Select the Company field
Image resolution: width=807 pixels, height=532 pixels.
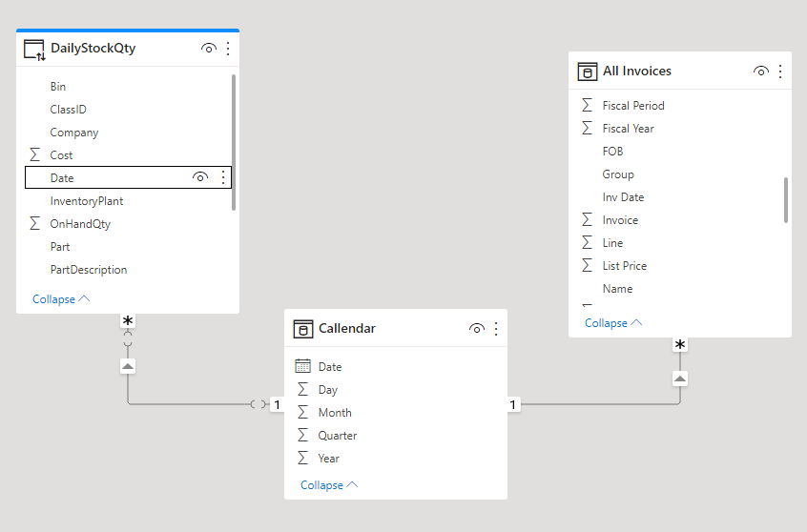click(x=74, y=133)
